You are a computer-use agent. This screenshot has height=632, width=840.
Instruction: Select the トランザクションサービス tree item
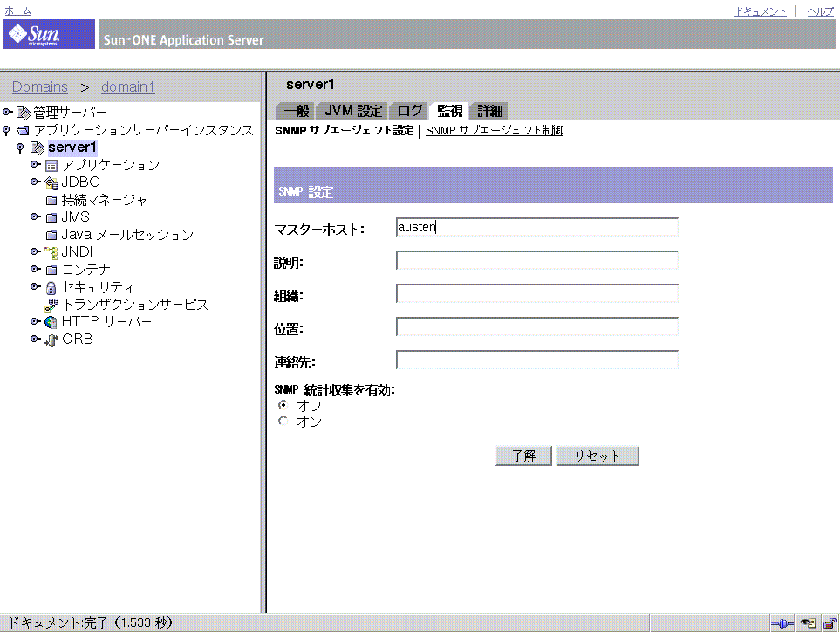pyautogui.click(x=135, y=305)
